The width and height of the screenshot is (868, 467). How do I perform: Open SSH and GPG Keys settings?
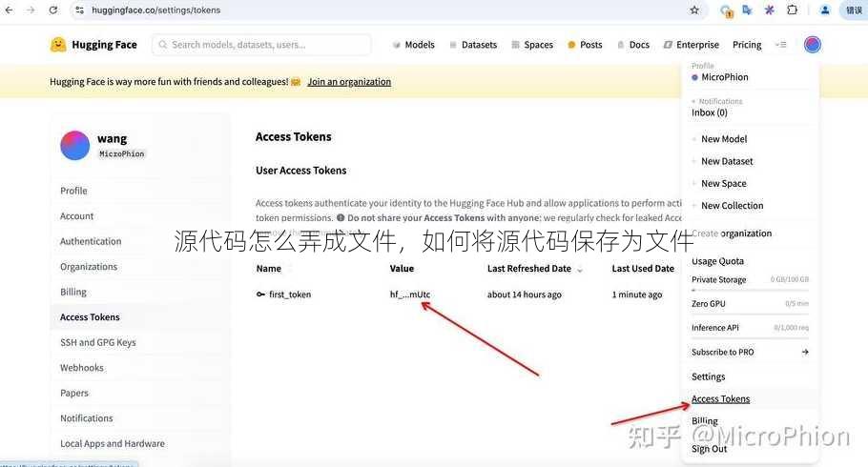click(98, 342)
